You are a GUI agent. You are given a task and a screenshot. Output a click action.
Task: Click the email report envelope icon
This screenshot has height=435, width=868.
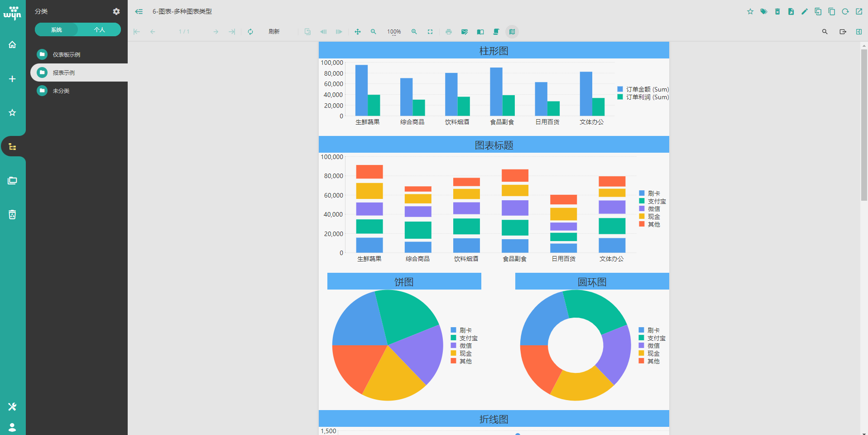pos(465,32)
